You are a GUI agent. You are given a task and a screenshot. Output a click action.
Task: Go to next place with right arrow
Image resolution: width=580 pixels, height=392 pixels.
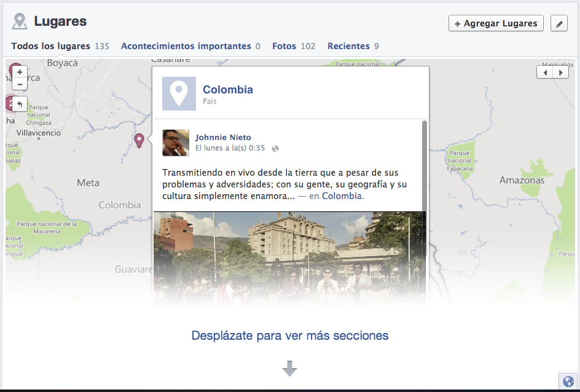(x=561, y=73)
